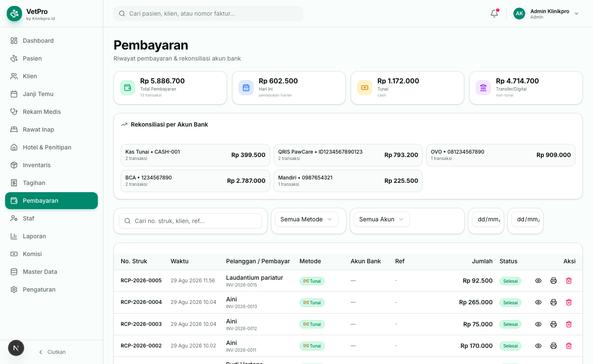Select the OVO account card
The image size is (593, 364).
click(x=501, y=155)
